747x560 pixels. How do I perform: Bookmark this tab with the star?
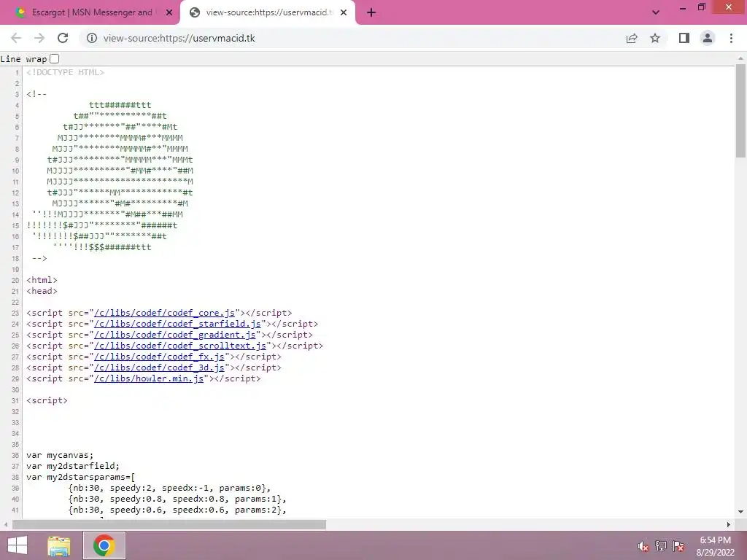tap(655, 38)
